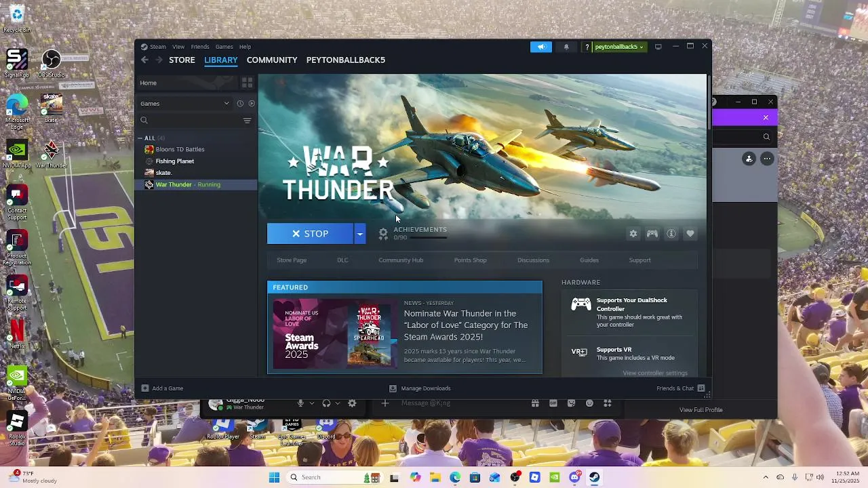This screenshot has height=488, width=868.
Task: Open War Thunder Discussions link
Action: point(533,260)
